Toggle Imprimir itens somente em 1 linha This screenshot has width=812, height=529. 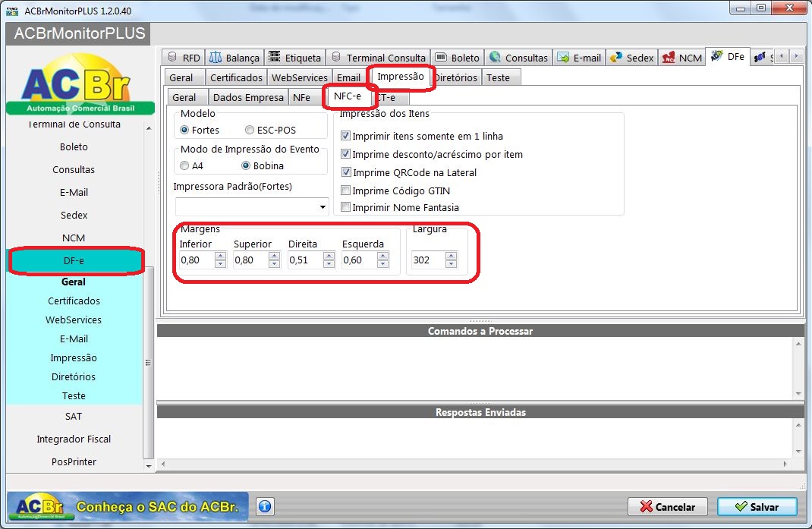coord(345,136)
